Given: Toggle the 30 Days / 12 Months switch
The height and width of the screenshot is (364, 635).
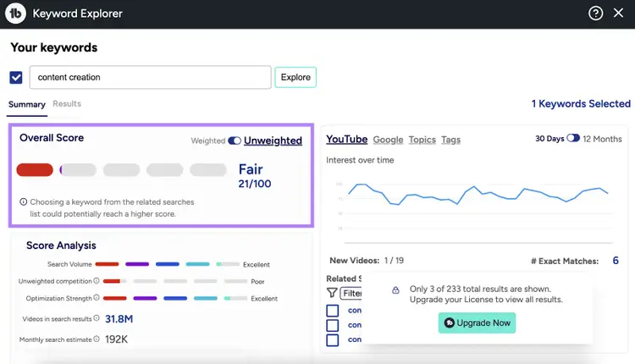Looking at the screenshot, I should (x=573, y=138).
